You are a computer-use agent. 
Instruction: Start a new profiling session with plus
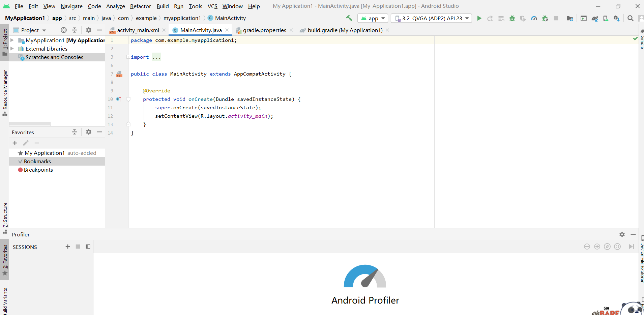pyautogui.click(x=68, y=247)
